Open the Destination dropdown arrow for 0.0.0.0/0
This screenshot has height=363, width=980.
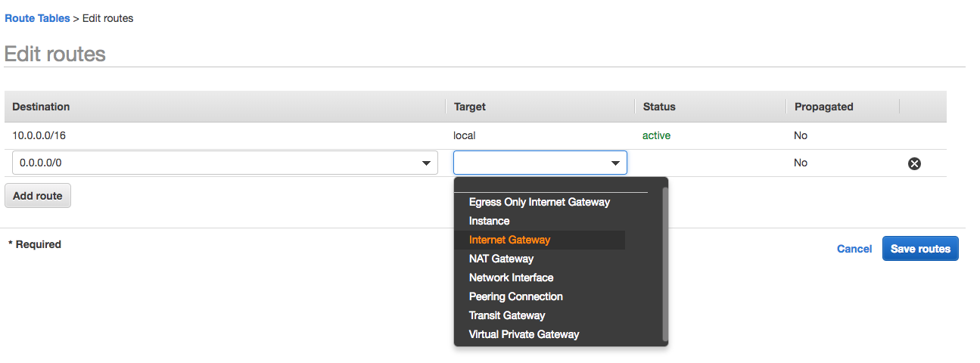tap(426, 163)
